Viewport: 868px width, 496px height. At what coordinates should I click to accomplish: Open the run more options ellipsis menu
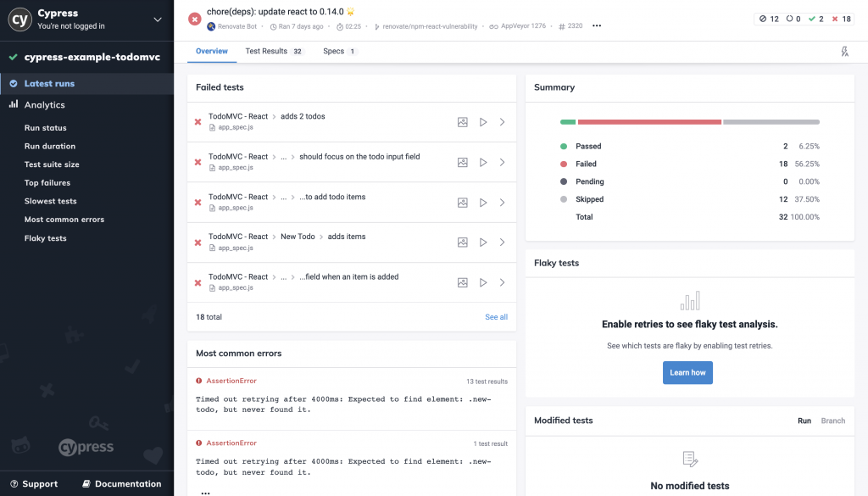597,26
